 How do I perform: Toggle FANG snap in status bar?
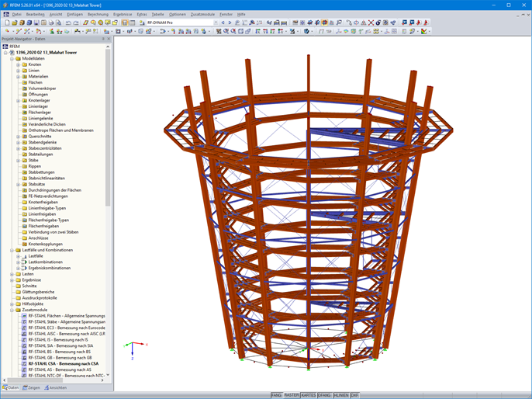coord(277,395)
